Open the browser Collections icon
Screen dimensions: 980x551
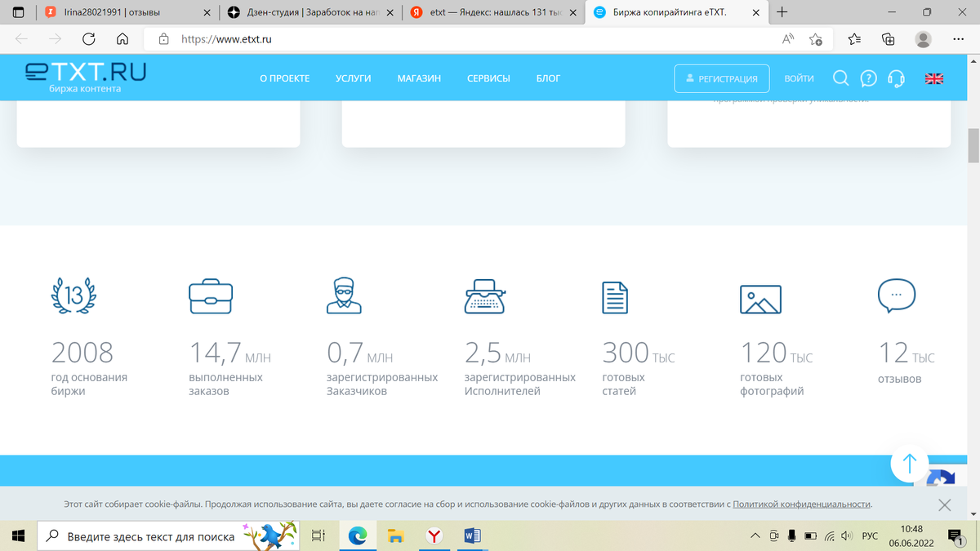click(x=889, y=38)
